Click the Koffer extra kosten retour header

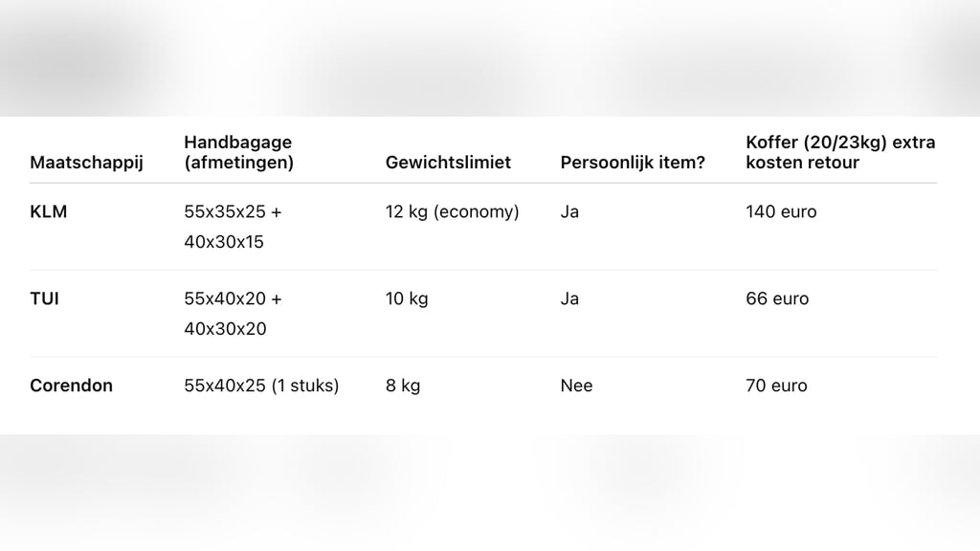point(839,152)
